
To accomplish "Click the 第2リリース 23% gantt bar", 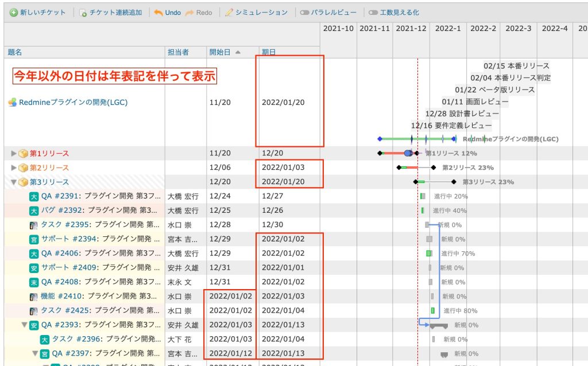I will (x=416, y=168).
